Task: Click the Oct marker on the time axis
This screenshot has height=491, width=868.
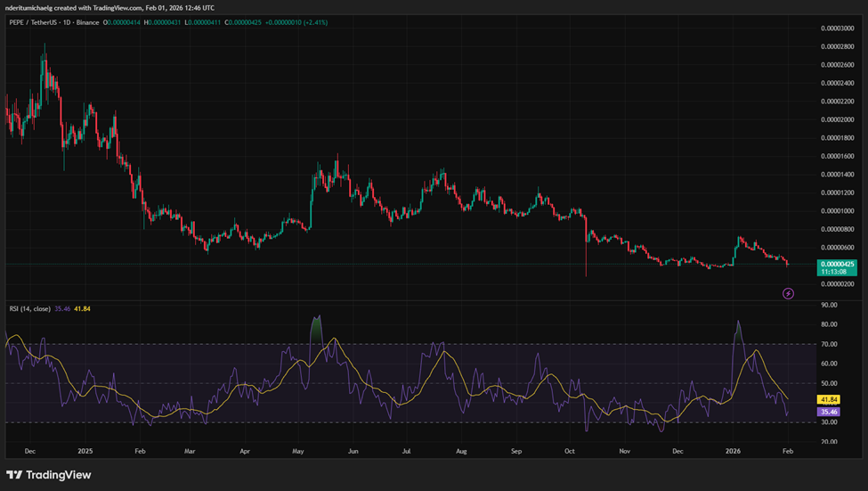Action: [570, 452]
